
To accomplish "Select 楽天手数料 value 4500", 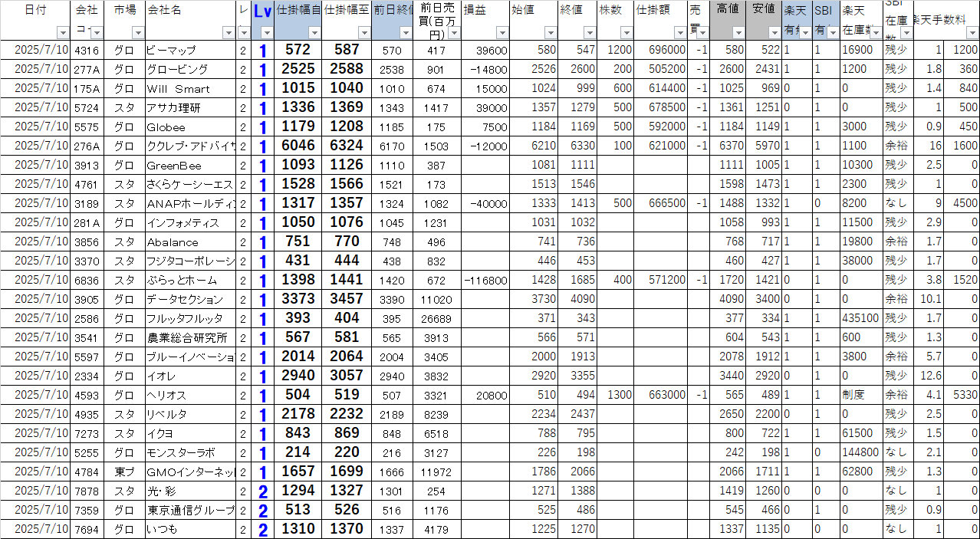I will pos(962,203).
